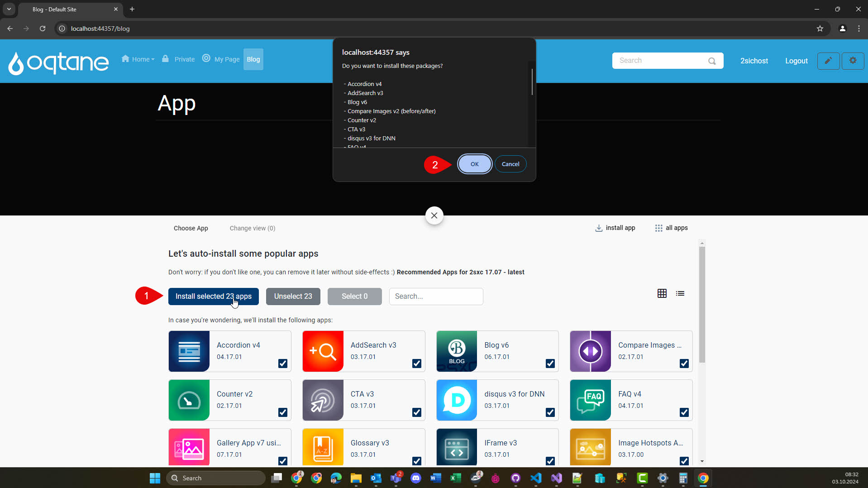This screenshot has height=488, width=868.
Task: Open the browser tab list dropdown
Action: tap(9, 9)
